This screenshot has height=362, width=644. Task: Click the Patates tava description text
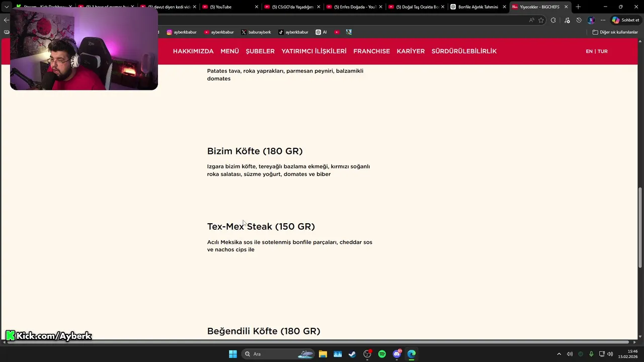285,74
